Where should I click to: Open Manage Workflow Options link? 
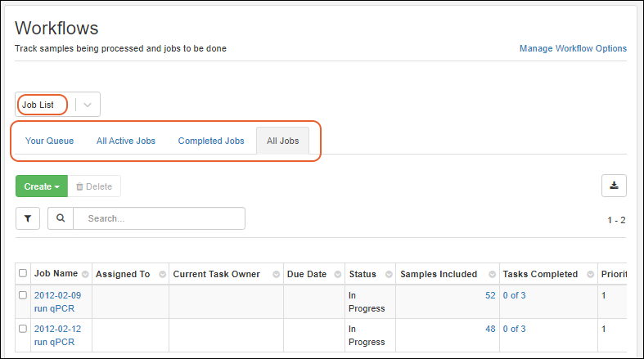[x=573, y=48]
